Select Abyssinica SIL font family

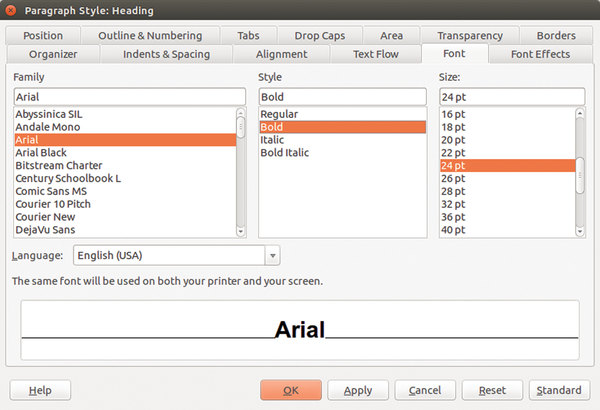tap(125, 114)
